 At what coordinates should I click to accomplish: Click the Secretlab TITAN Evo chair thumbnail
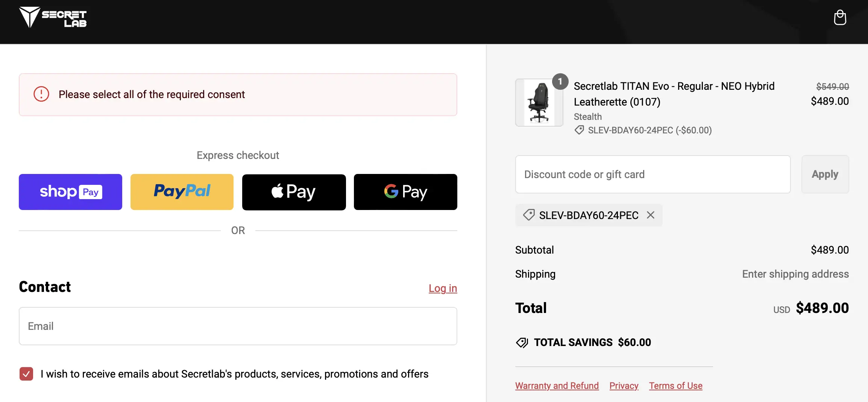(x=539, y=103)
